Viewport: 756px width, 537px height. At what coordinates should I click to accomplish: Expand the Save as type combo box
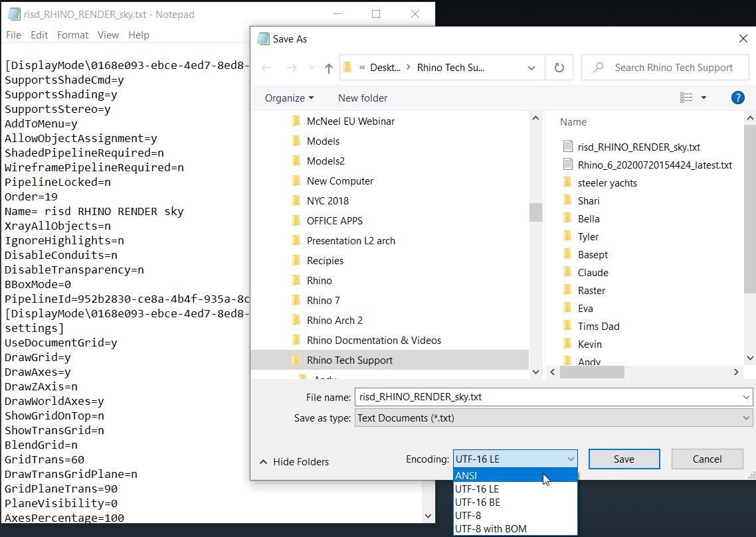coord(553,418)
